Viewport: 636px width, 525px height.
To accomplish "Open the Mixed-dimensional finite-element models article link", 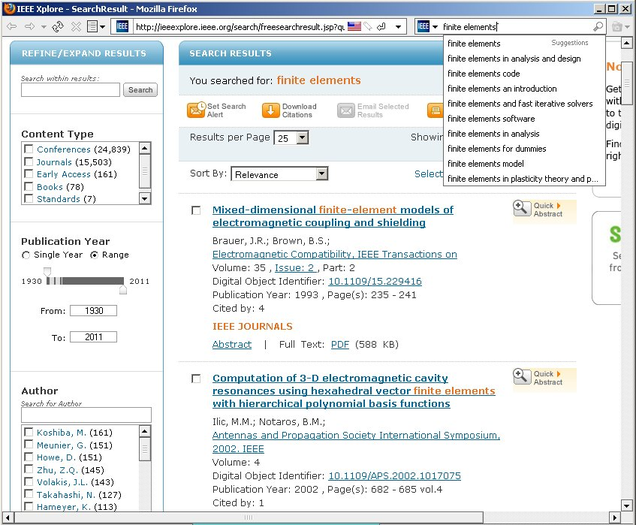I will coord(333,216).
